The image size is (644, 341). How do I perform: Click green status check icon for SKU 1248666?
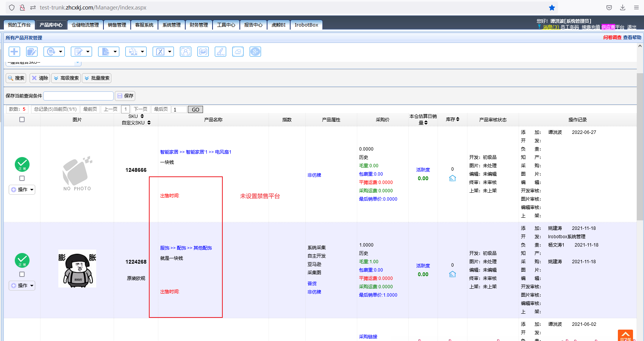[x=22, y=164]
